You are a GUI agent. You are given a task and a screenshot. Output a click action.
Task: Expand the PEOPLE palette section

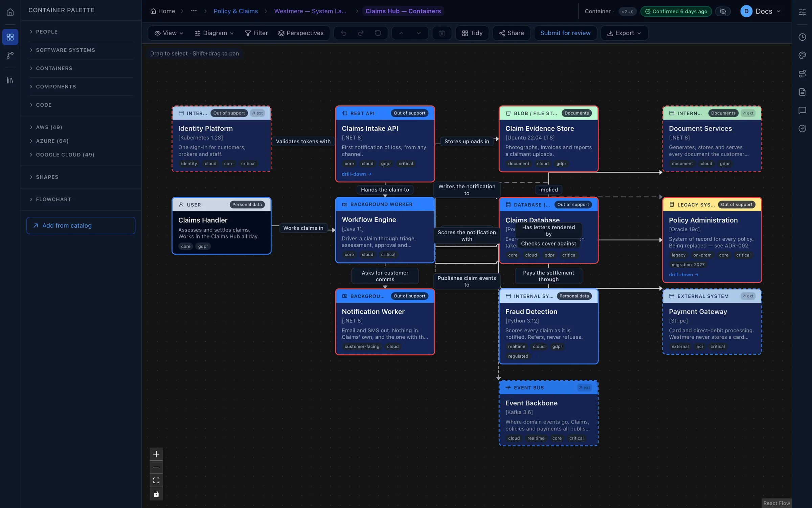click(x=81, y=32)
